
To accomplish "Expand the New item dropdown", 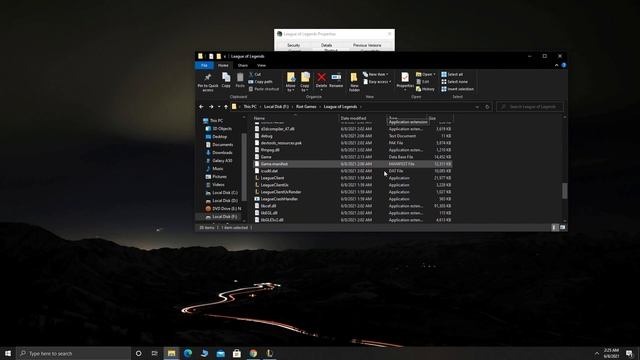I will click(x=376, y=74).
